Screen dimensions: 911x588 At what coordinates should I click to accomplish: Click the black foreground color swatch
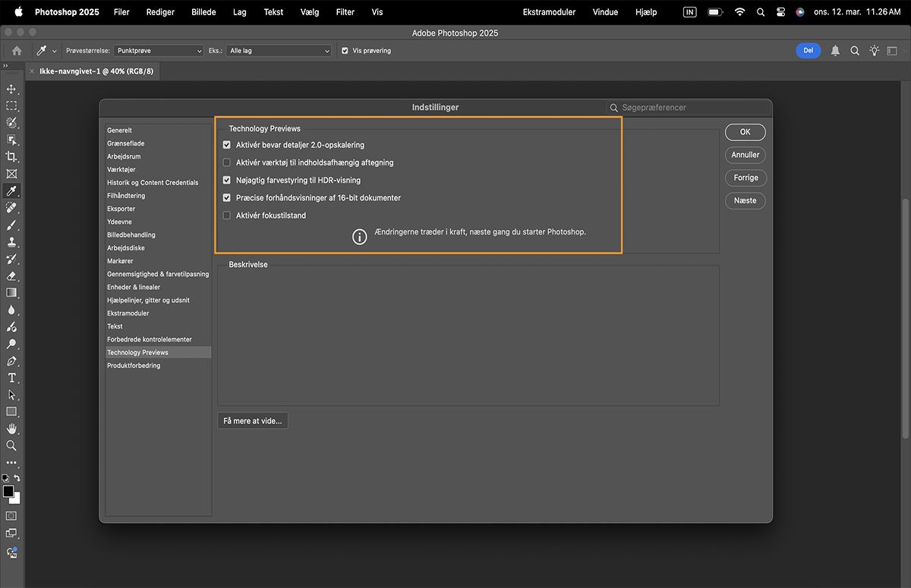pyautogui.click(x=8, y=492)
